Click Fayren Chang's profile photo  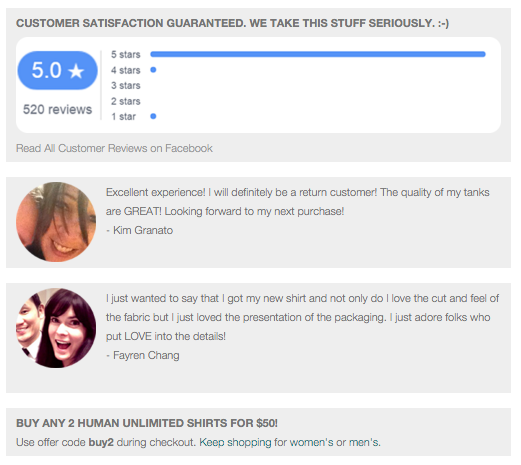click(x=56, y=328)
